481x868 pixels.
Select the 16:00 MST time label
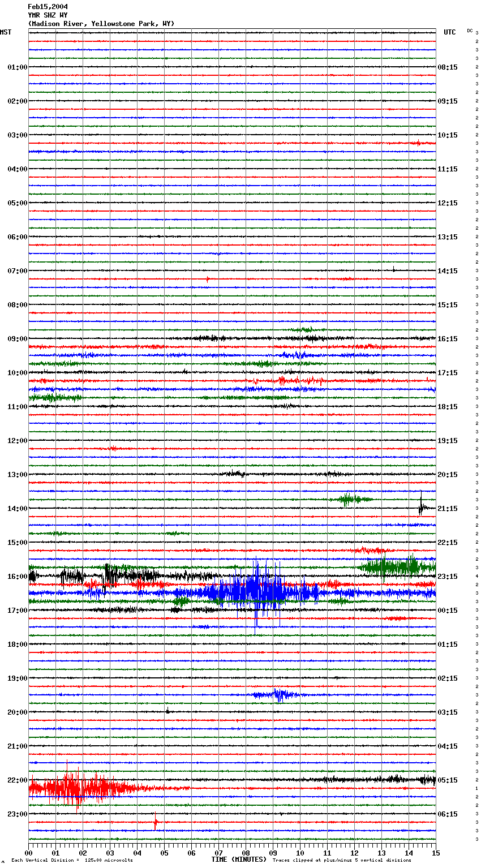(x=18, y=577)
